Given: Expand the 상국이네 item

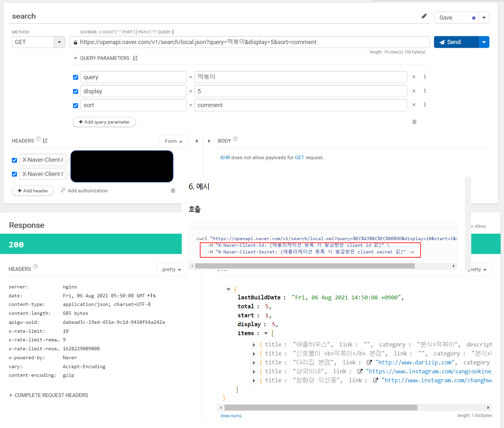Looking at the screenshot, I should [x=254, y=372].
